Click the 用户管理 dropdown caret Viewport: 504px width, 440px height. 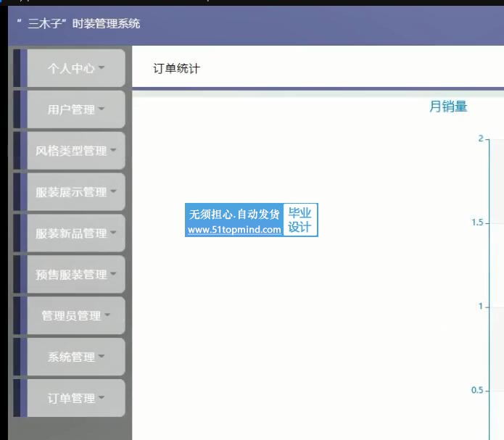point(102,109)
